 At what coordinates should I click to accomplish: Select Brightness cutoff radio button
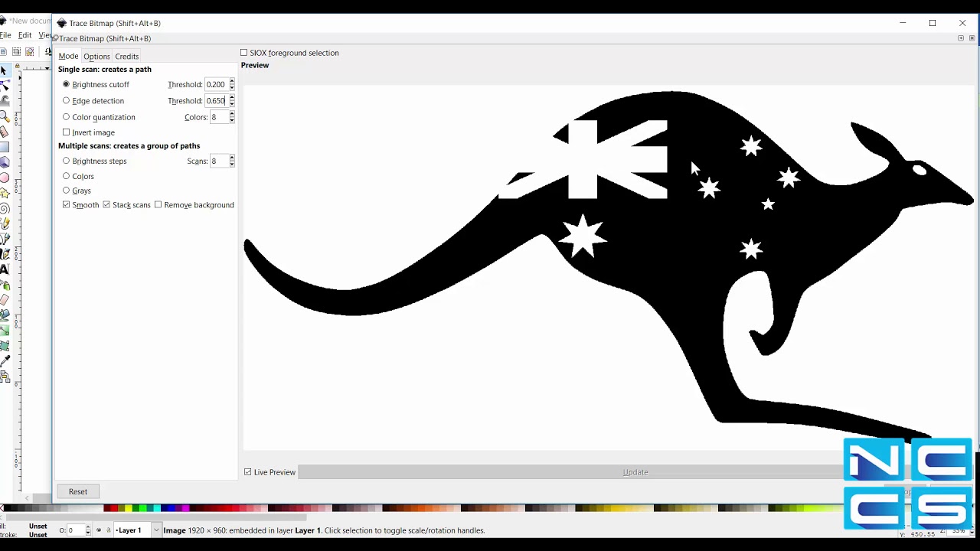(66, 84)
